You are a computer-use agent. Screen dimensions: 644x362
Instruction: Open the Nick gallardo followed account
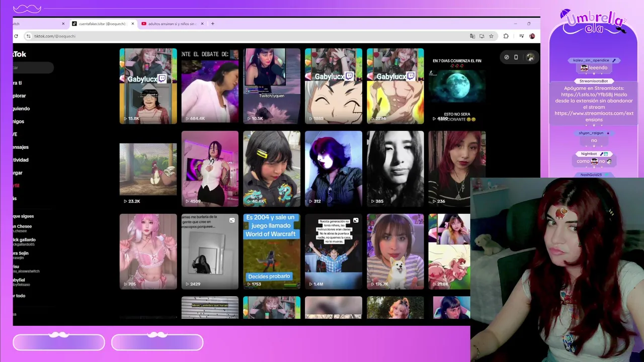(x=24, y=242)
